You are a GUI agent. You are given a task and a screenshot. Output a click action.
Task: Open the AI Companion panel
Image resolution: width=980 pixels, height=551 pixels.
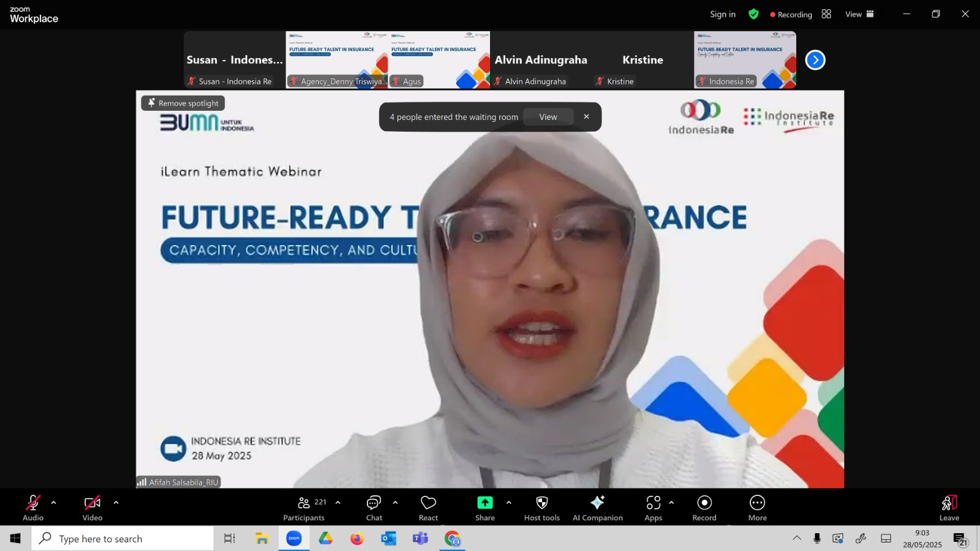click(598, 508)
